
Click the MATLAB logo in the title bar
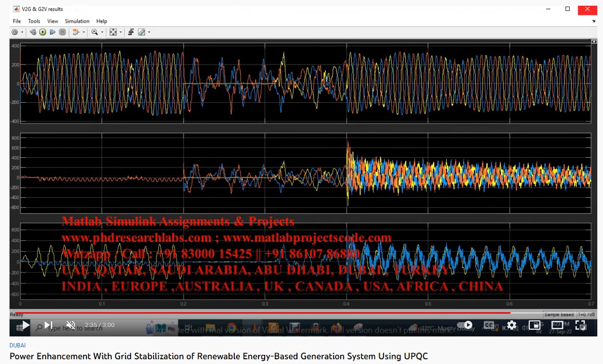(16, 9)
